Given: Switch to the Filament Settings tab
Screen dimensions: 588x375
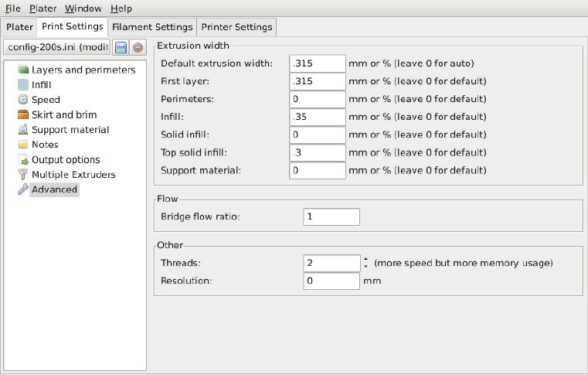Looking at the screenshot, I should pyautogui.click(x=151, y=27).
